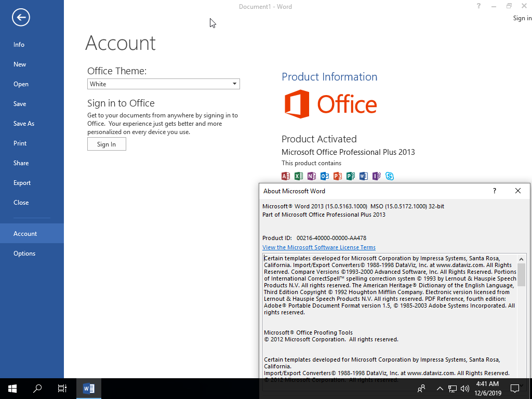Viewport: 532px width, 399px height.
Task: Click the 'Product Information' heading
Action: [x=329, y=77]
